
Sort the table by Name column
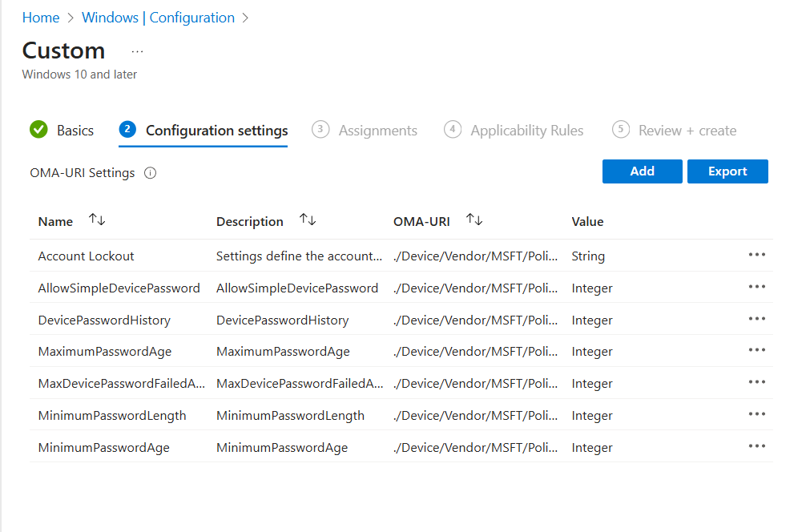97,220
